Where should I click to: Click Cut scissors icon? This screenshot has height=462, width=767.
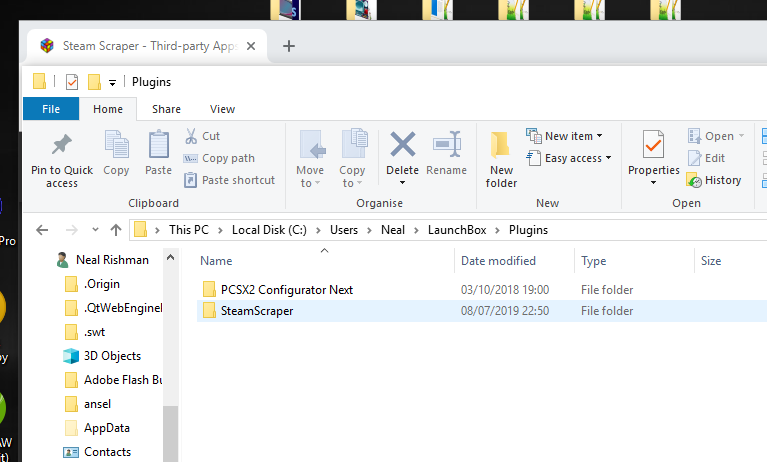pyautogui.click(x=191, y=136)
